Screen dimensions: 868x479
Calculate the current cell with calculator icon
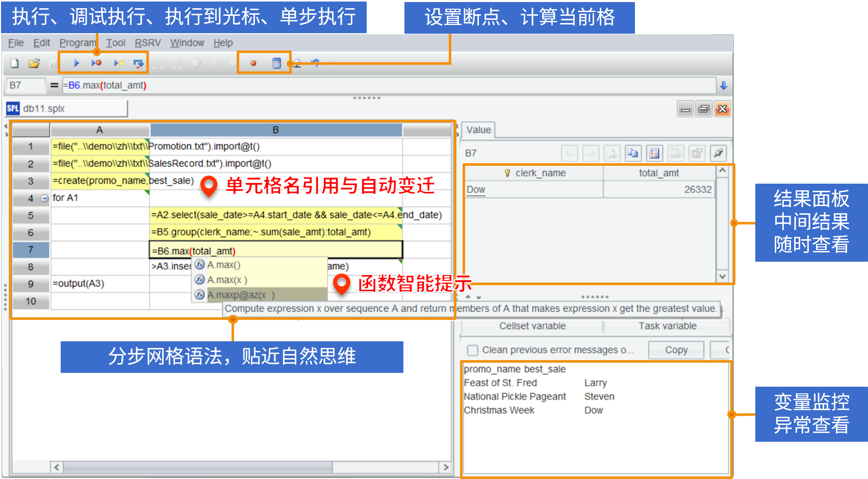(276, 63)
